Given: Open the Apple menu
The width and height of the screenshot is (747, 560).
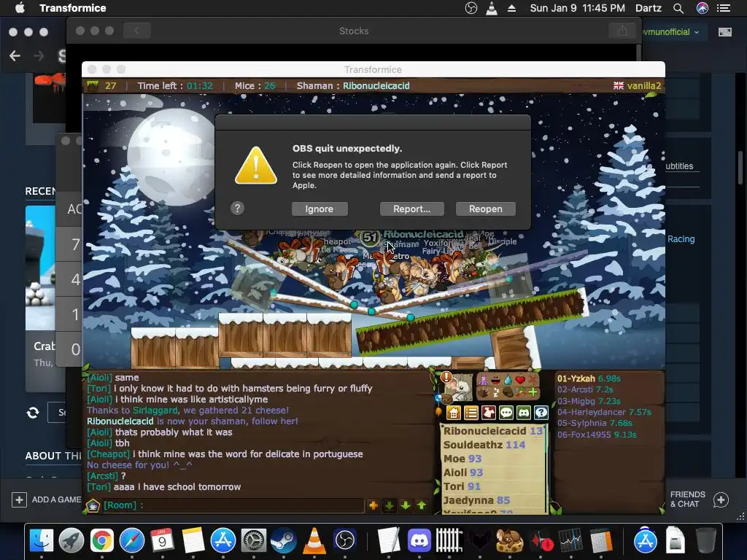Looking at the screenshot, I should click(20, 8).
